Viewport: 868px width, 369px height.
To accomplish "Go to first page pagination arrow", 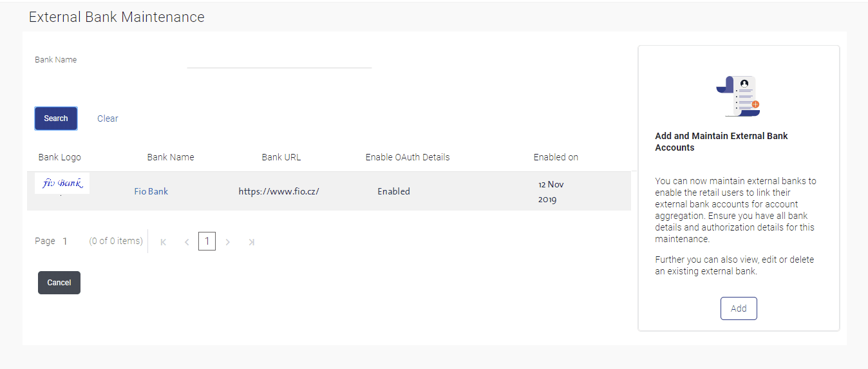I will pos(164,242).
